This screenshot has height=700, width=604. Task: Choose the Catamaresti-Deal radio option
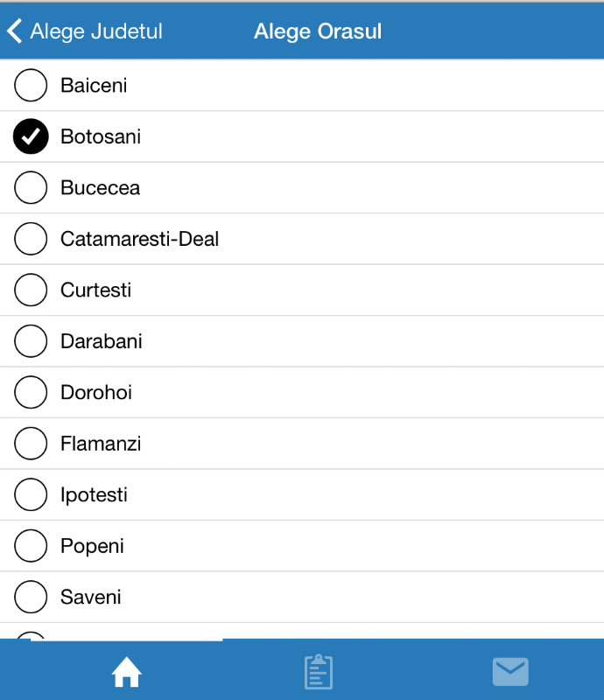click(x=31, y=238)
